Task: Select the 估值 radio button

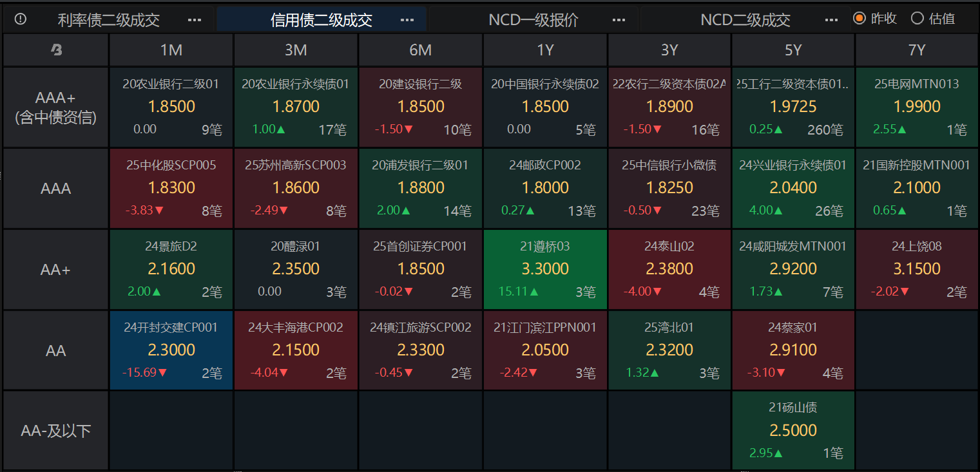Action: click(x=918, y=19)
